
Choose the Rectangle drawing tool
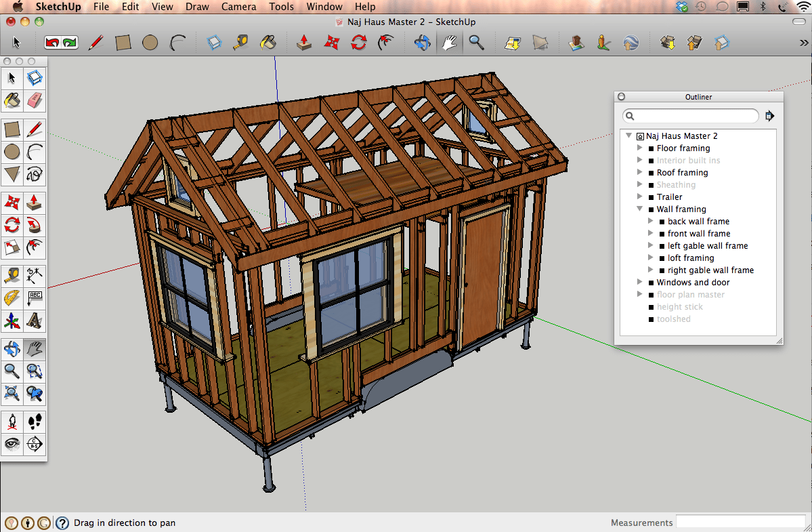[x=10, y=129]
